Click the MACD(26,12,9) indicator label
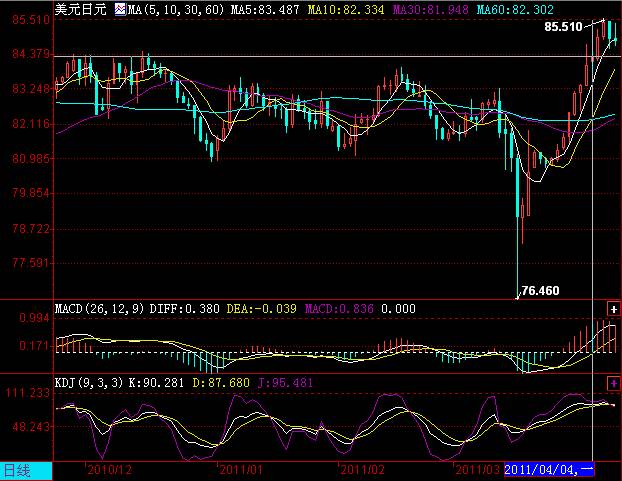Image resolution: width=622 pixels, height=481 pixels. coord(100,309)
